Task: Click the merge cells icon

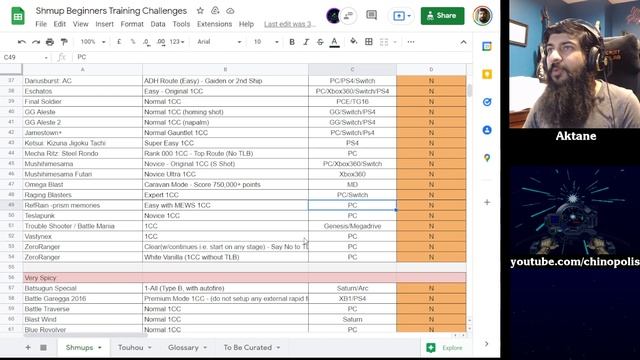Action: click(x=384, y=42)
